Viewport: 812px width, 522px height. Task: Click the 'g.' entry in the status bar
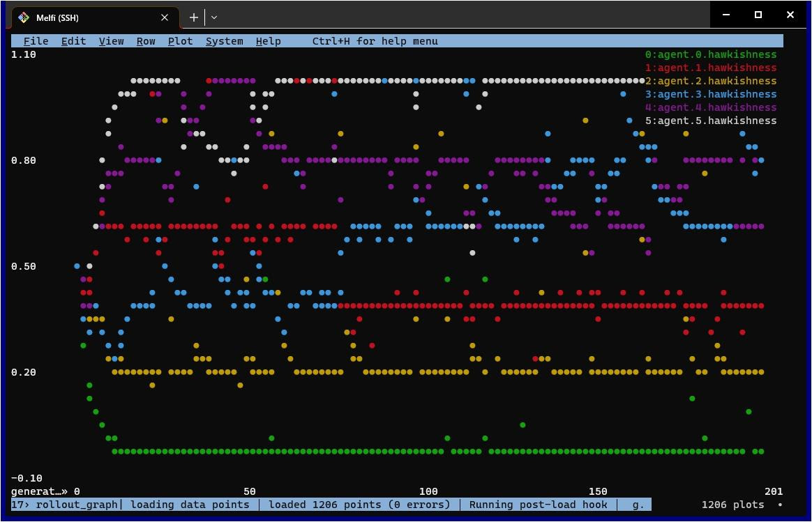(x=638, y=505)
